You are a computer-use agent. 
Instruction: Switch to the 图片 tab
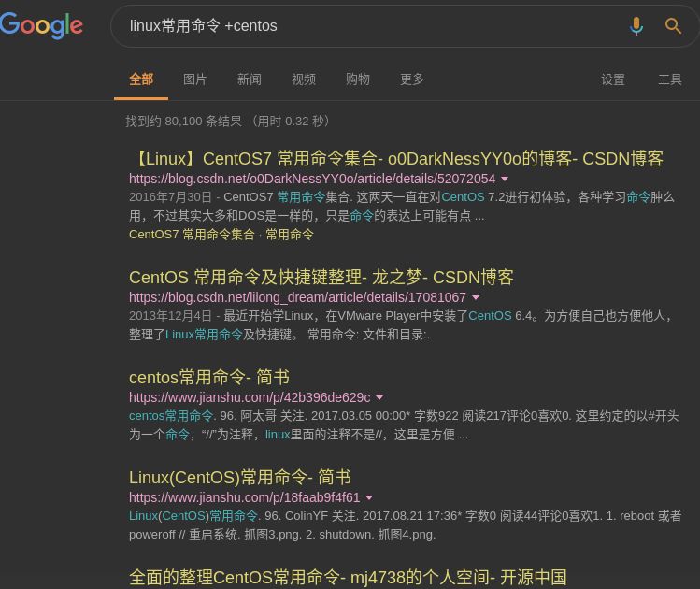click(195, 79)
